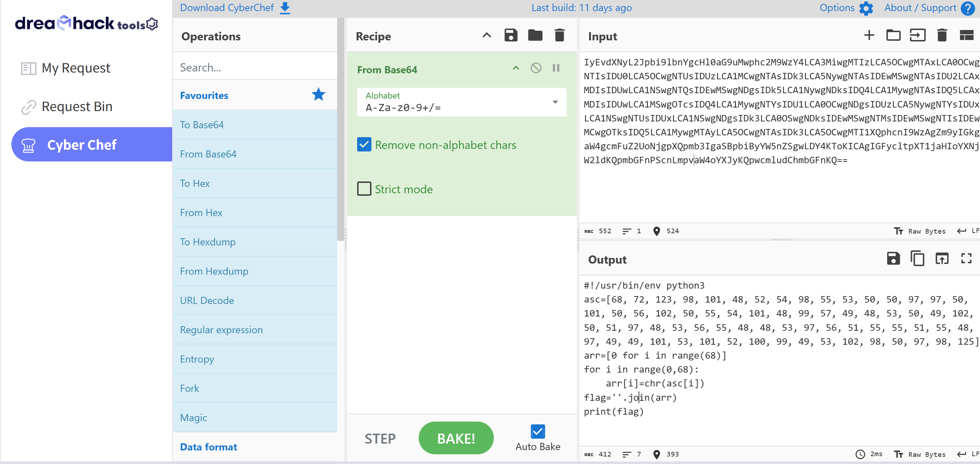Copy the raw output to the clipboard
The image size is (980, 464).
point(917,259)
